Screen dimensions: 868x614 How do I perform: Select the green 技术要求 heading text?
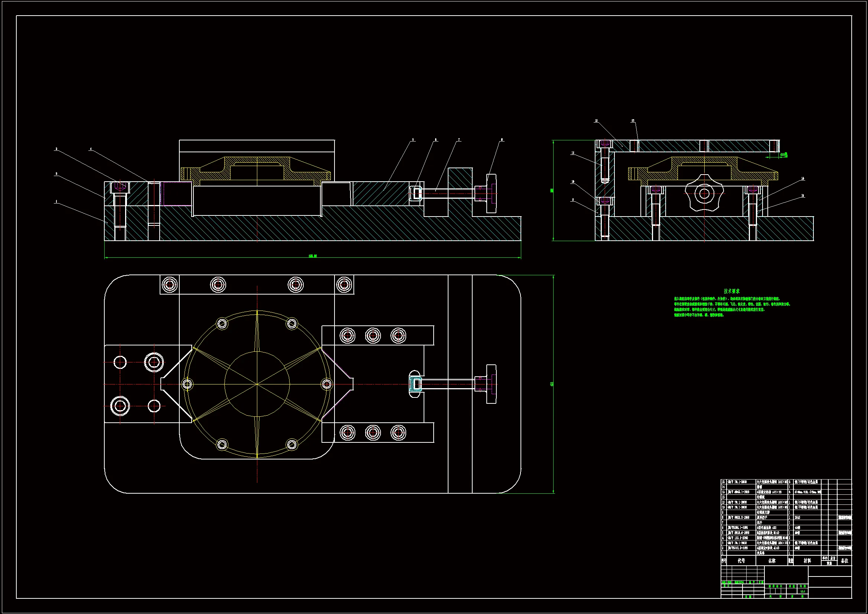(731, 291)
